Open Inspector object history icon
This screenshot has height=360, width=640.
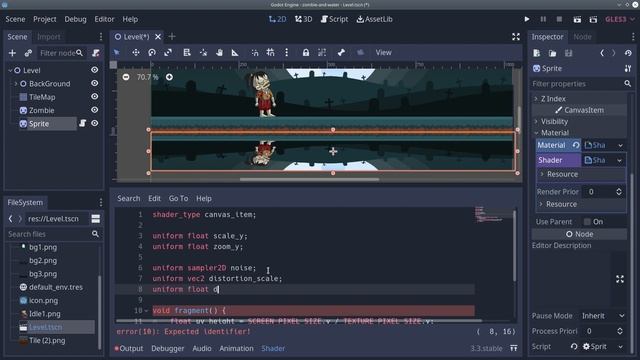click(628, 53)
